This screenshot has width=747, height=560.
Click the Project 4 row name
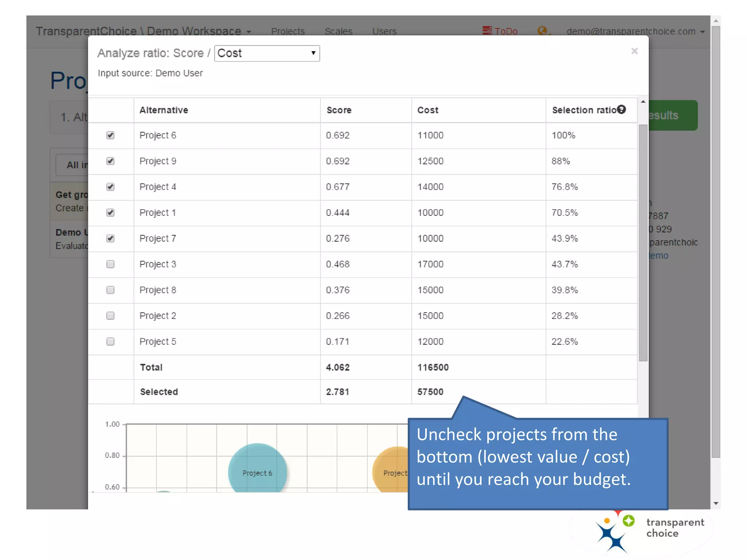coord(158,187)
